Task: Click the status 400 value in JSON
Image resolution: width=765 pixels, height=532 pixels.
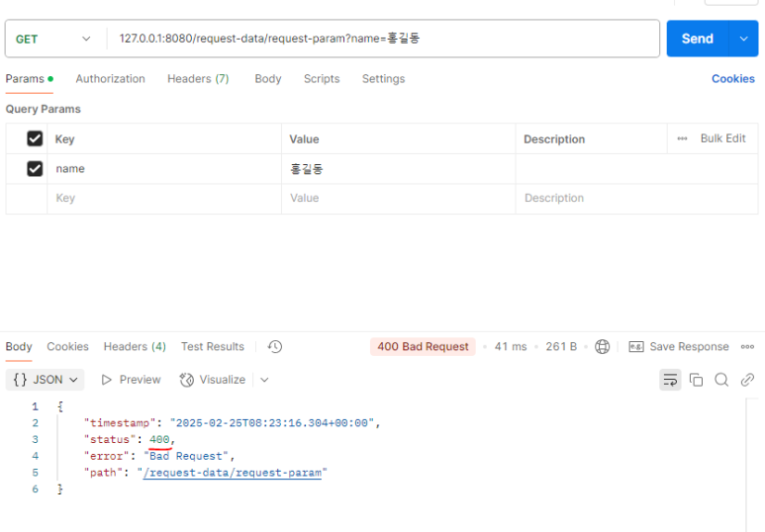Action: click(159, 439)
